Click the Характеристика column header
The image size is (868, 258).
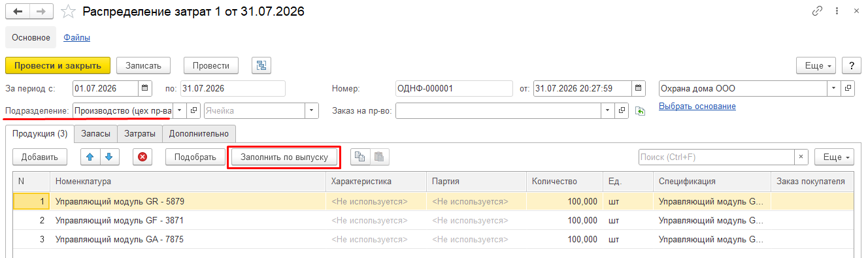[376, 181]
